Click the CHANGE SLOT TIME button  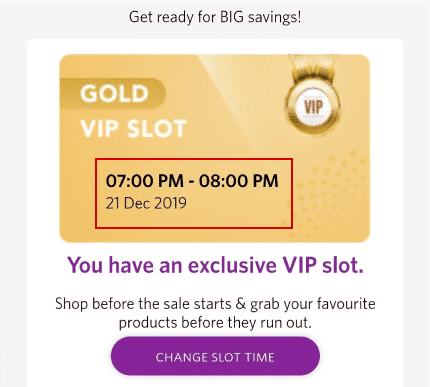click(215, 356)
